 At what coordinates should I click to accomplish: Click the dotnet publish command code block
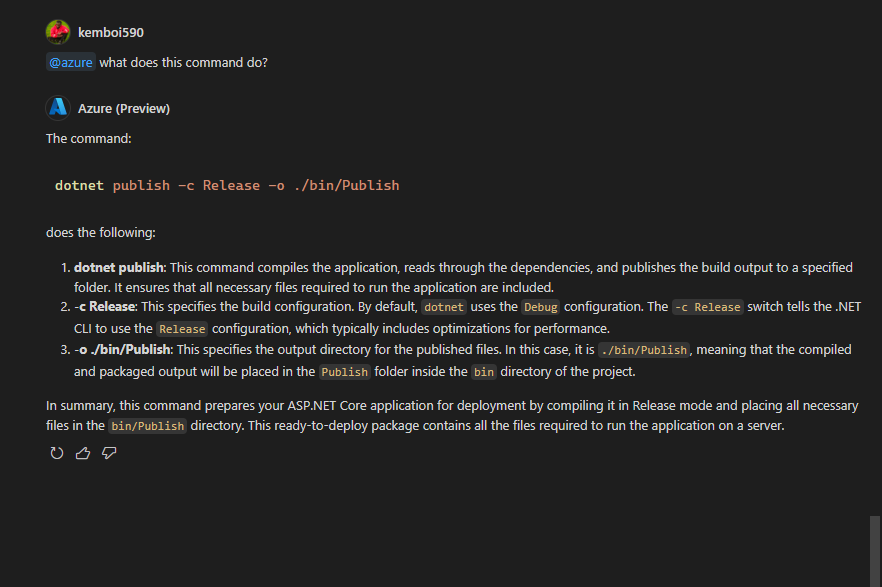227,186
